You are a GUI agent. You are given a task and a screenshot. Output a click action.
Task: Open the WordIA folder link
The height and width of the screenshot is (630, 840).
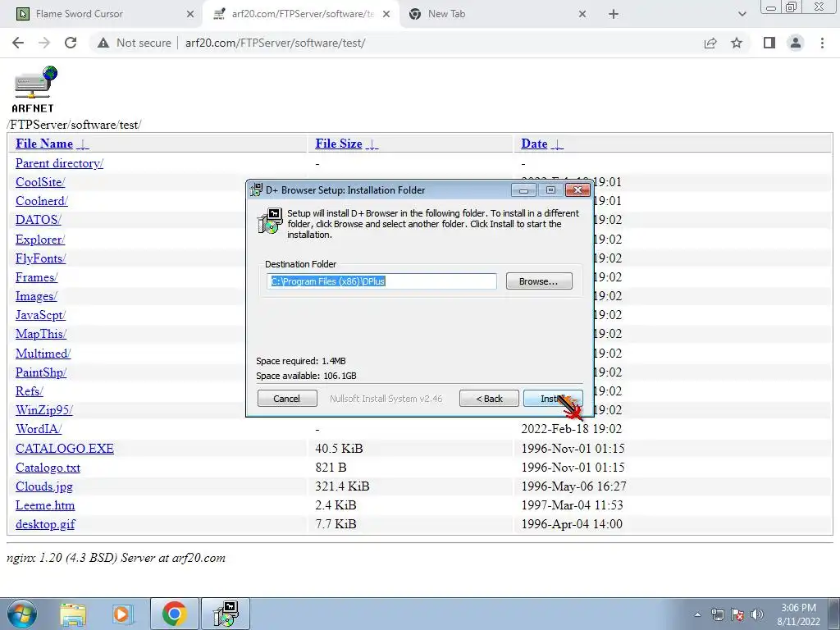tap(39, 429)
